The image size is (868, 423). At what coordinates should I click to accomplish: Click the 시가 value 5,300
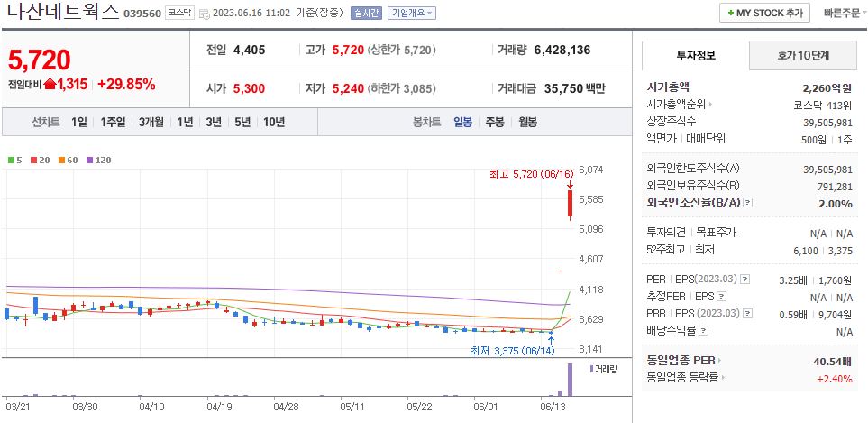coord(249,88)
